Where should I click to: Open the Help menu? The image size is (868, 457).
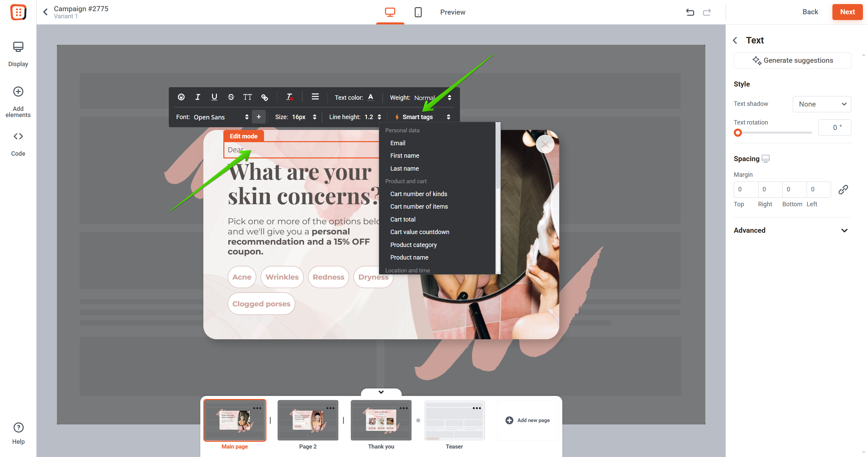click(18, 434)
